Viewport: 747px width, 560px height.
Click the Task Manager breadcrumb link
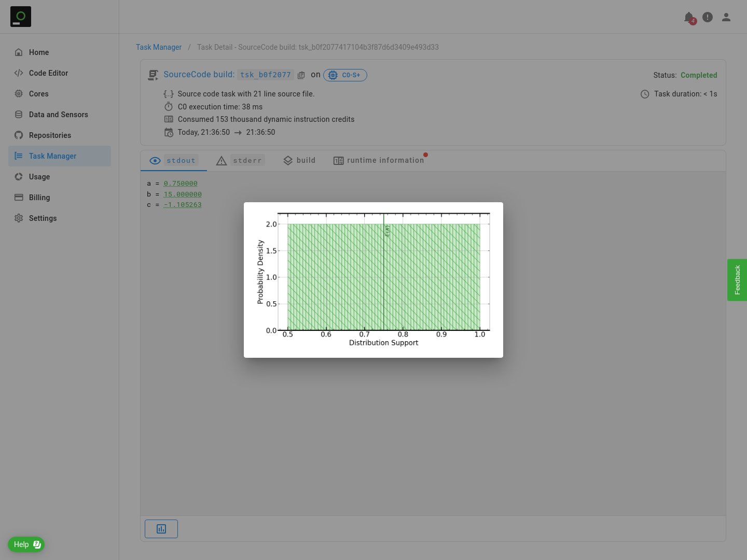pyautogui.click(x=159, y=47)
